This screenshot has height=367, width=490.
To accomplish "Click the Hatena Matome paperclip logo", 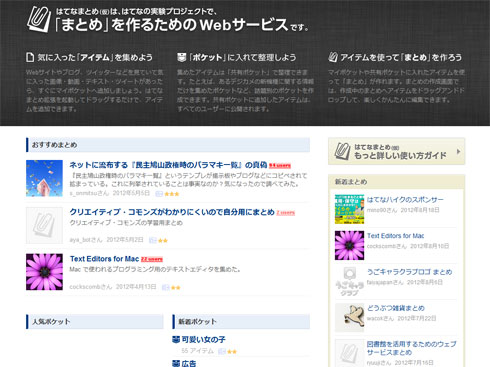I will [39, 19].
